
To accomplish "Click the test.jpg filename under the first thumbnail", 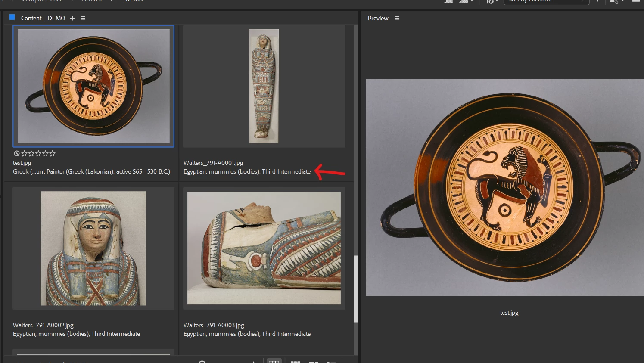I will (x=22, y=163).
